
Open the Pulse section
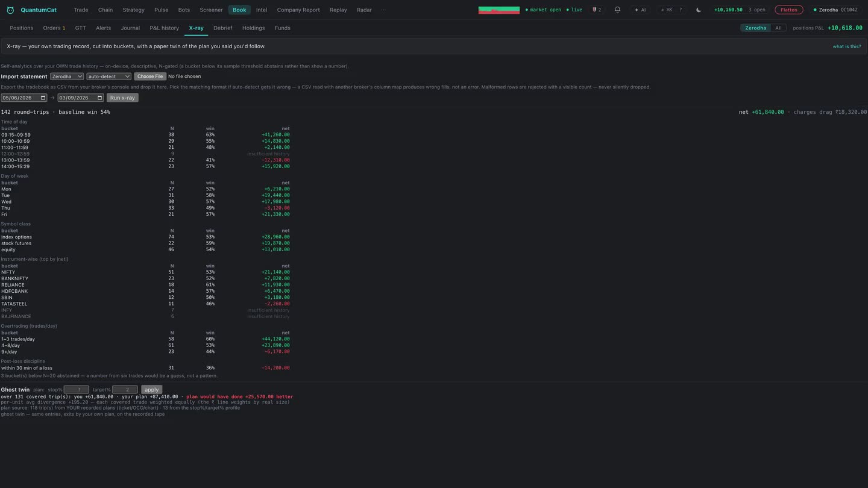162,10
